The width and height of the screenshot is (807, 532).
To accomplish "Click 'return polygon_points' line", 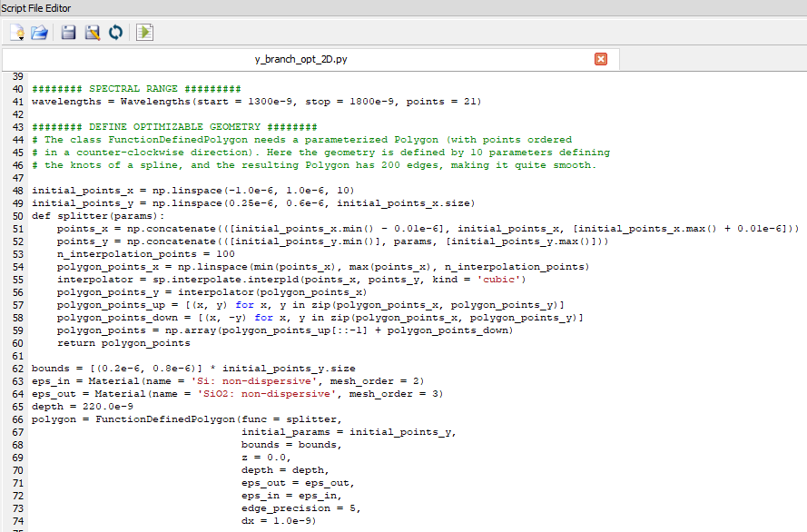I will (x=123, y=342).
